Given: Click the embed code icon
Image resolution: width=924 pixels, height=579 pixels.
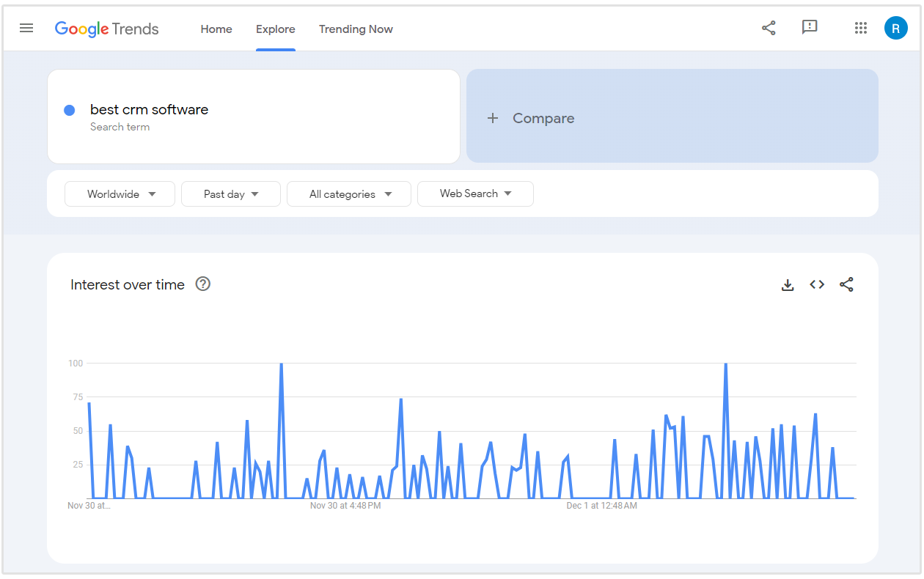Looking at the screenshot, I should point(817,284).
